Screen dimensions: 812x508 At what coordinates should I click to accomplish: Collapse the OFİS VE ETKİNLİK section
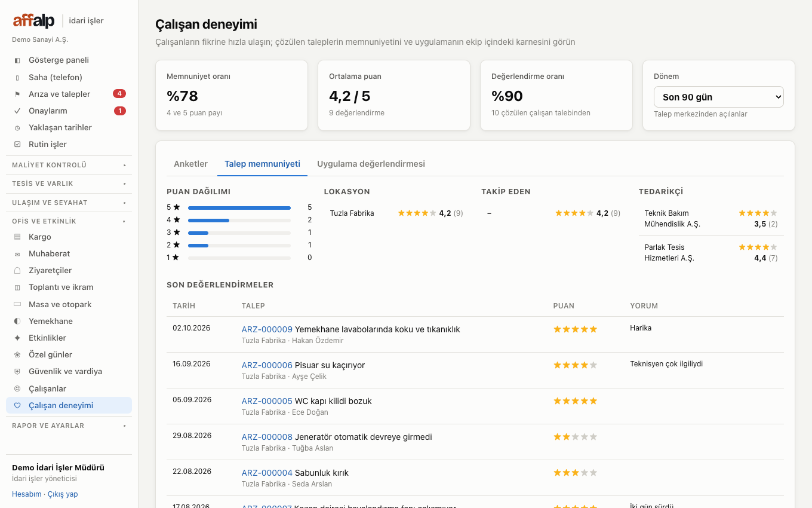[x=69, y=221]
